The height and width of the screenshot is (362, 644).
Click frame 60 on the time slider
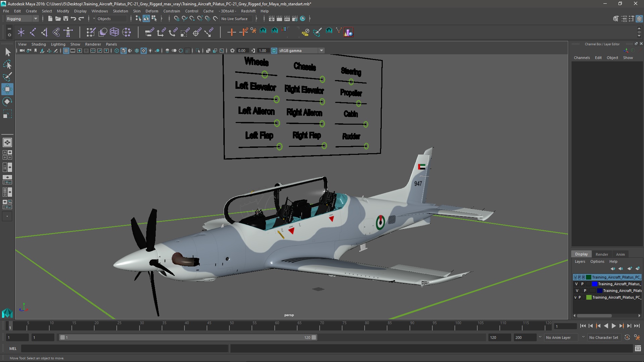[x=277, y=326]
